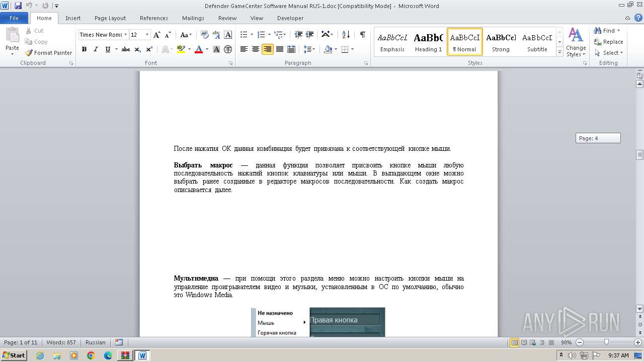Image resolution: width=644 pixels, height=362 pixels.
Task: Save the document from Quick Access
Action: (18, 6)
